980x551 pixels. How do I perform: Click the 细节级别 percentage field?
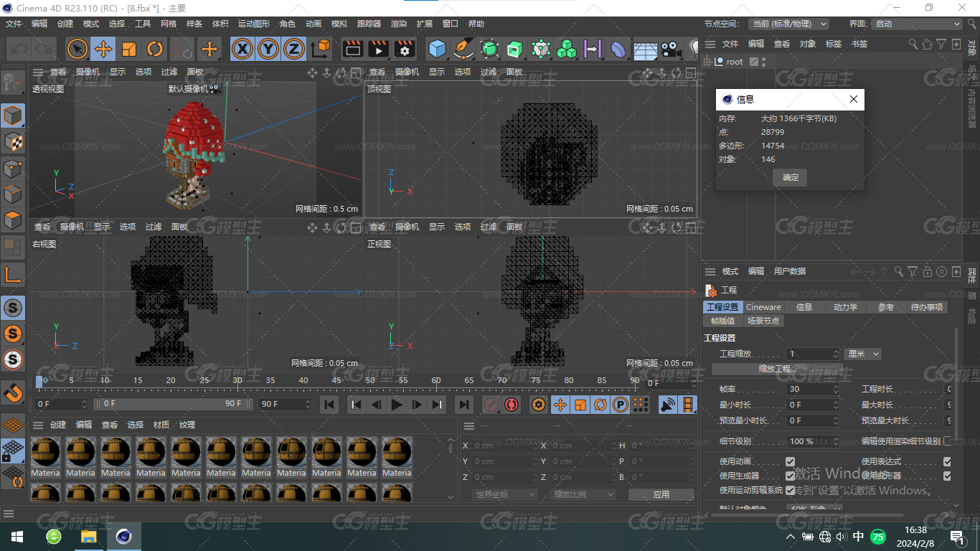click(812, 441)
